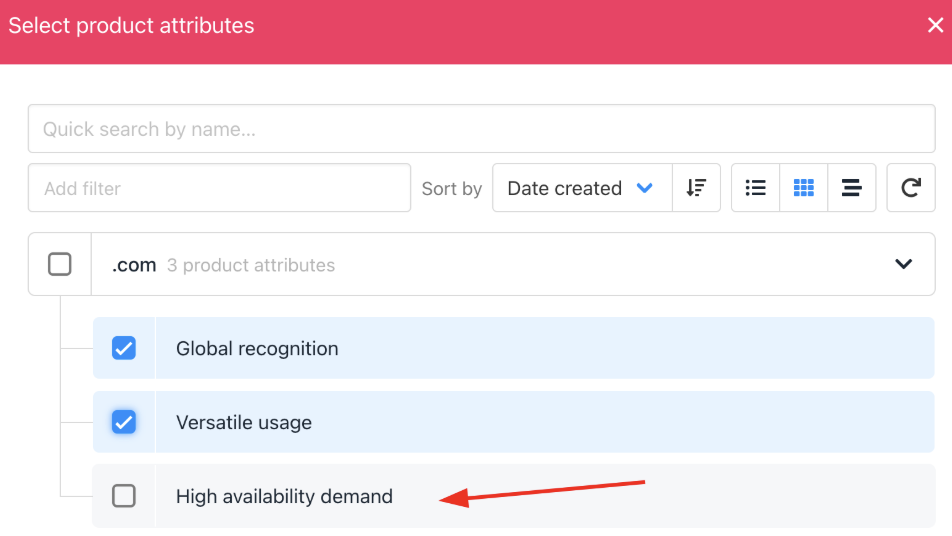
Task: Select the Versatile usage row
Action: click(x=514, y=422)
